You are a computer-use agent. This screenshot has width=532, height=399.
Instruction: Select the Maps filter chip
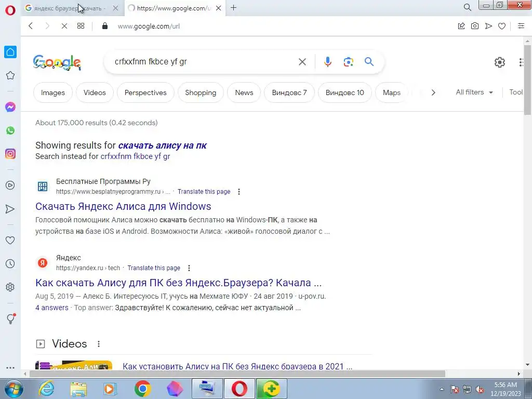pos(392,92)
